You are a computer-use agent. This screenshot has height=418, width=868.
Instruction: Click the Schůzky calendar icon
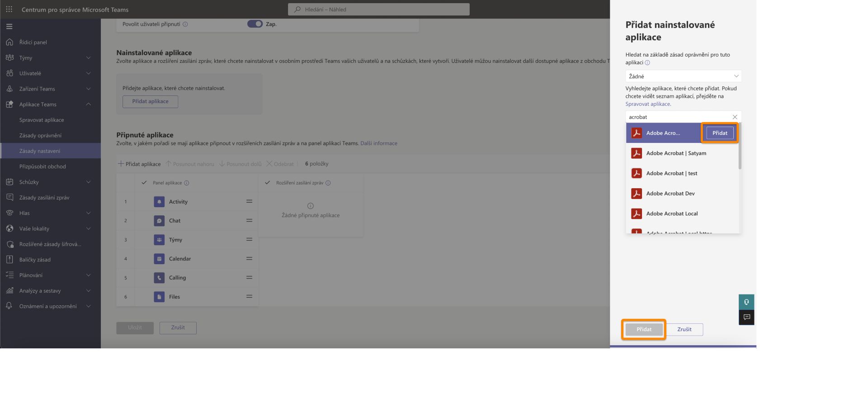(9, 182)
